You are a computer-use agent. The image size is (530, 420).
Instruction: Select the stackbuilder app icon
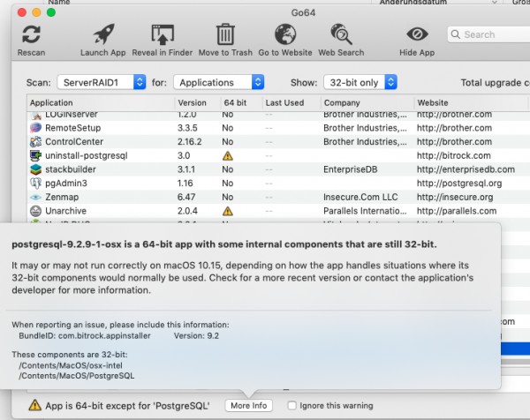click(35, 169)
